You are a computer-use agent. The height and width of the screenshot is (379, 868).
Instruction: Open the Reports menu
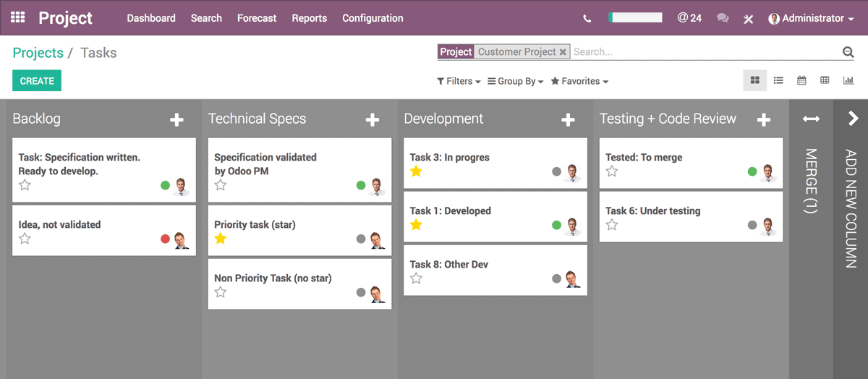point(309,18)
